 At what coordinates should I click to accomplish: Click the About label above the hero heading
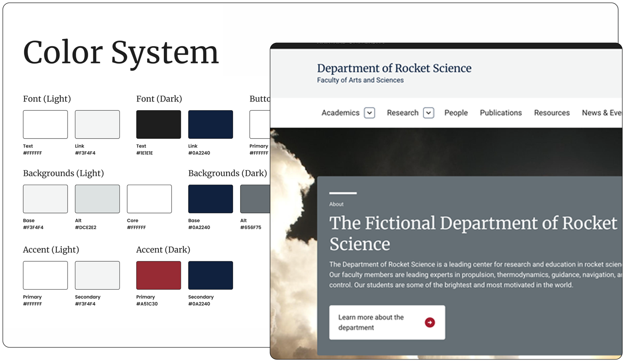(x=336, y=204)
